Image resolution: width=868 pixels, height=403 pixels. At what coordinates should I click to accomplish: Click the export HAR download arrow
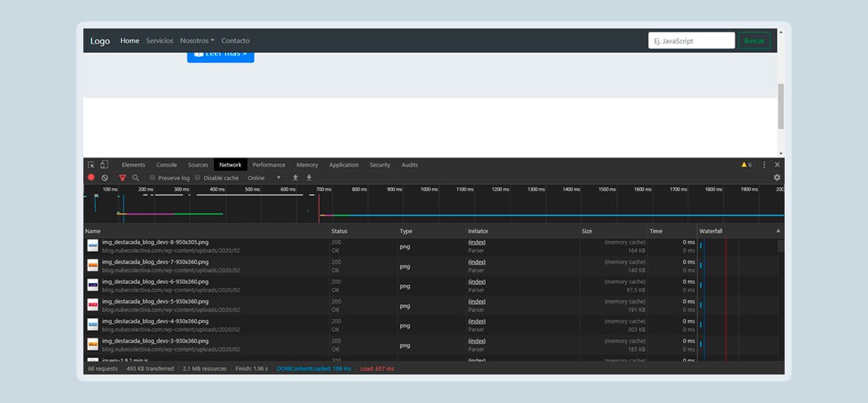[x=309, y=178]
